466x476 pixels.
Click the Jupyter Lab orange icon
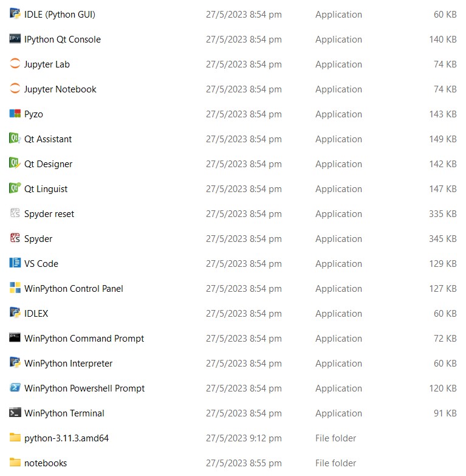coord(15,63)
